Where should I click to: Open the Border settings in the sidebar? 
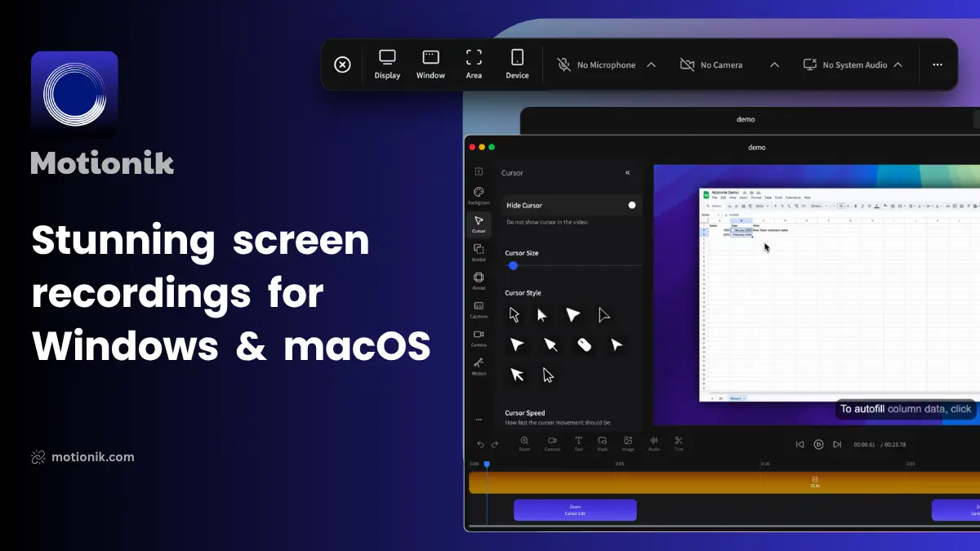(479, 252)
